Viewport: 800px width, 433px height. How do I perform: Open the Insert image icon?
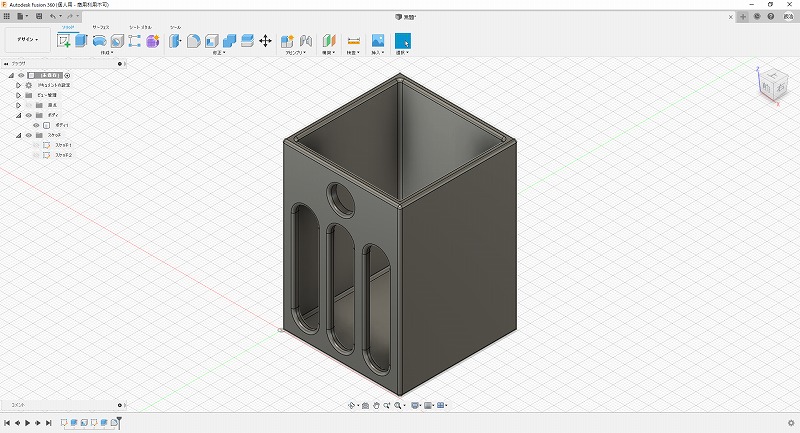coord(378,41)
